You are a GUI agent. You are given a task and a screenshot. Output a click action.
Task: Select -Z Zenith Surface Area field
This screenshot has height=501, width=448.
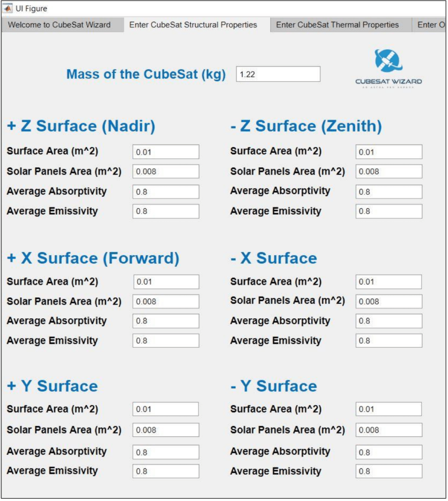389,152
